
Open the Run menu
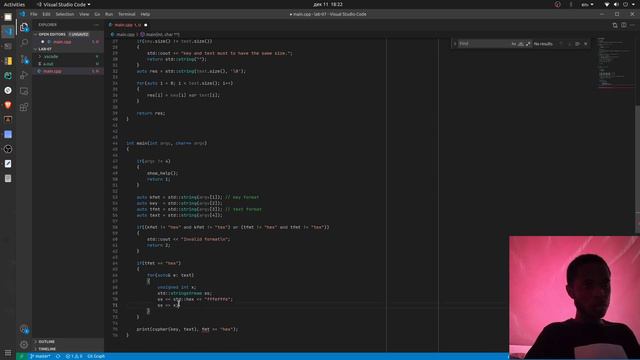tap(109, 14)
